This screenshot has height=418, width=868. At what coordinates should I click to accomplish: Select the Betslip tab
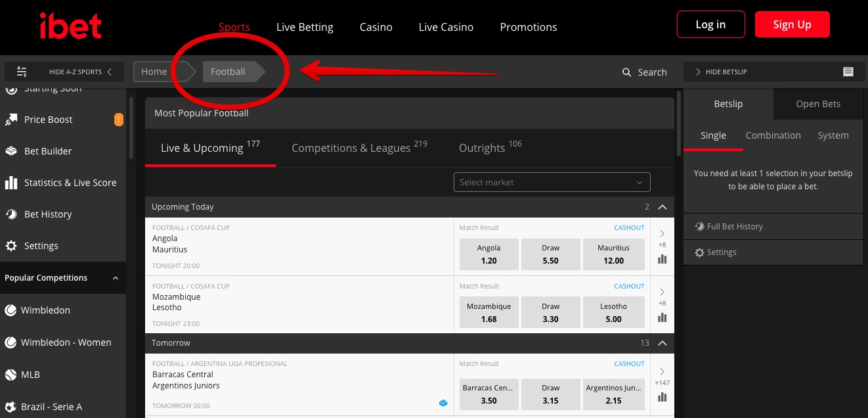point(728,104)
